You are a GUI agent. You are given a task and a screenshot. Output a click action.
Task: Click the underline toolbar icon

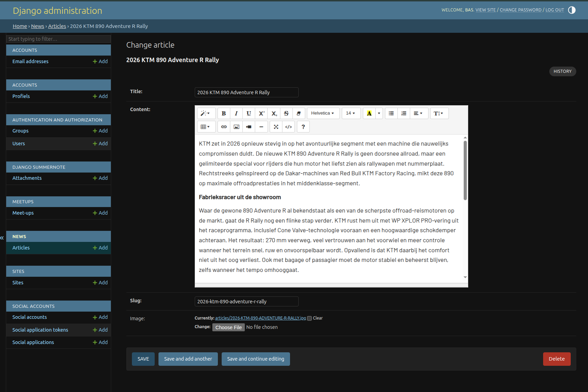249,114
